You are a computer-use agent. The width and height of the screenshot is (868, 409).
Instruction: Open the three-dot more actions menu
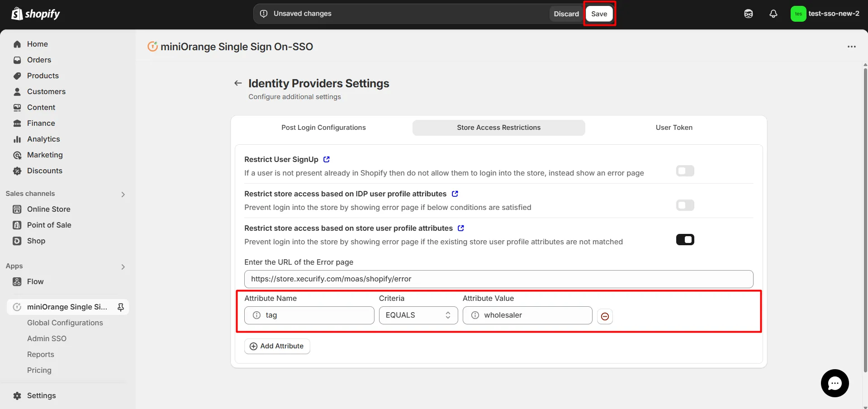tap(852, 47)
